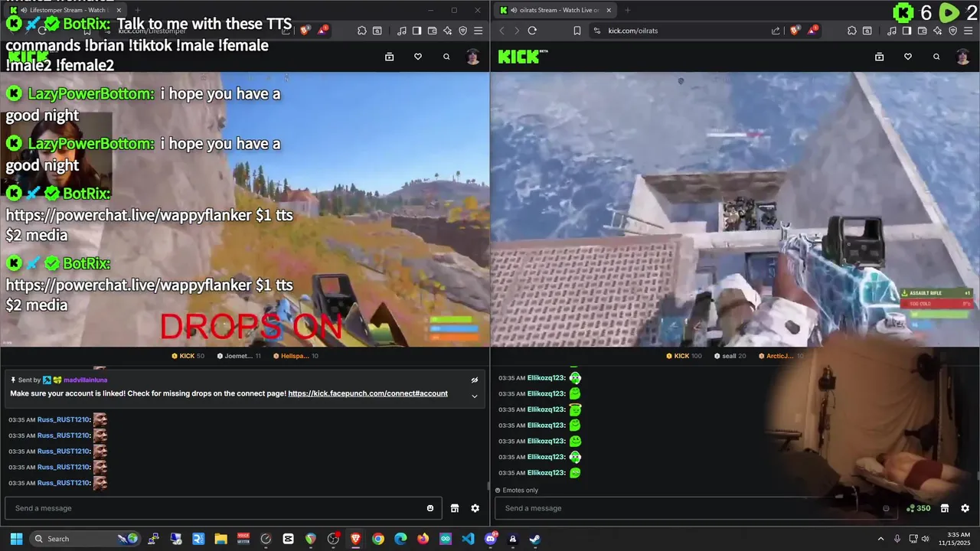Open following heart icon in oilrats window
This screenshot has height=551, width=980.
(908, 57)
